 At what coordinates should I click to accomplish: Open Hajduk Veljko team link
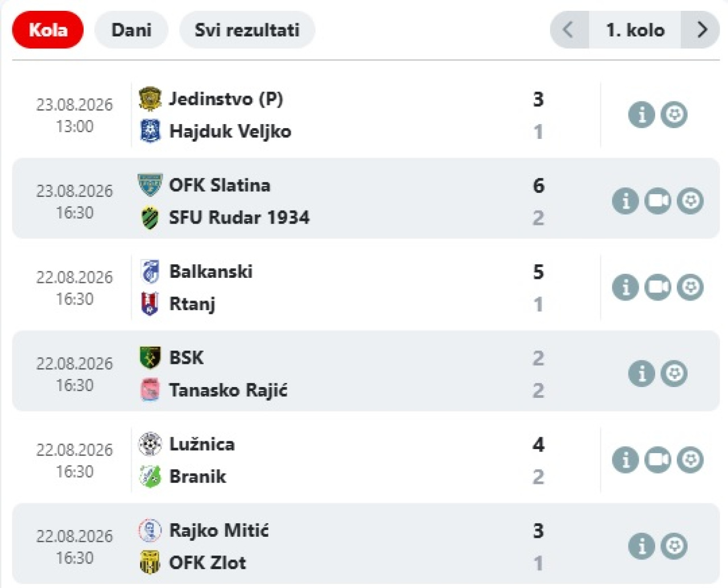click(230, 131)
